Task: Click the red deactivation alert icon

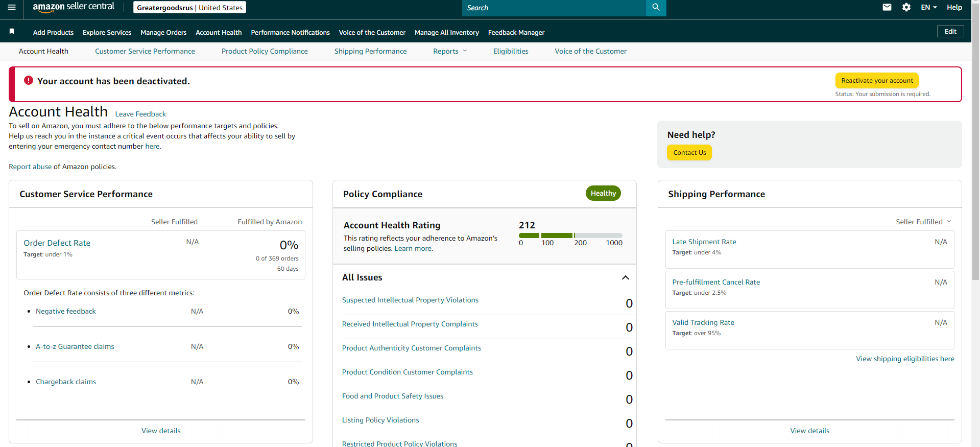Action: click(29, 81)
